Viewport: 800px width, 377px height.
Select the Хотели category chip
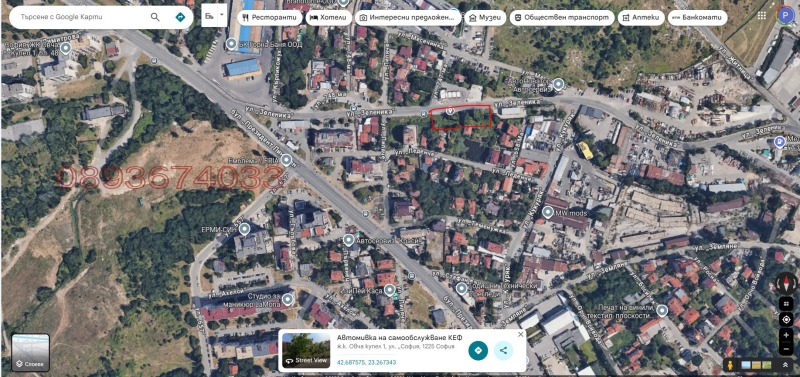pos(329,18)
